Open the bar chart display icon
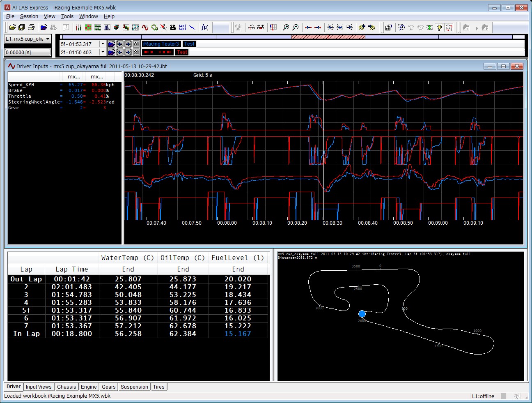Viewport: 532px width, 403px height. pyautogui.click(x=78, y=28)
